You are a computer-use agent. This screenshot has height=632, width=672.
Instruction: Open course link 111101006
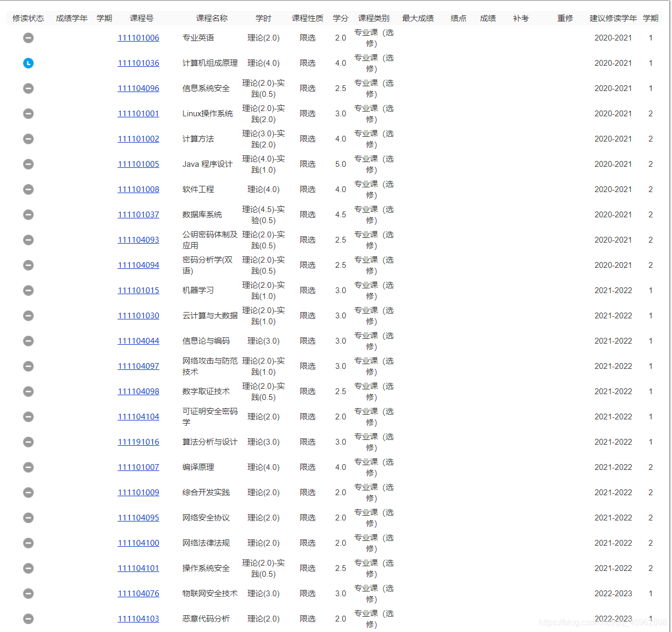coord(138,38)
